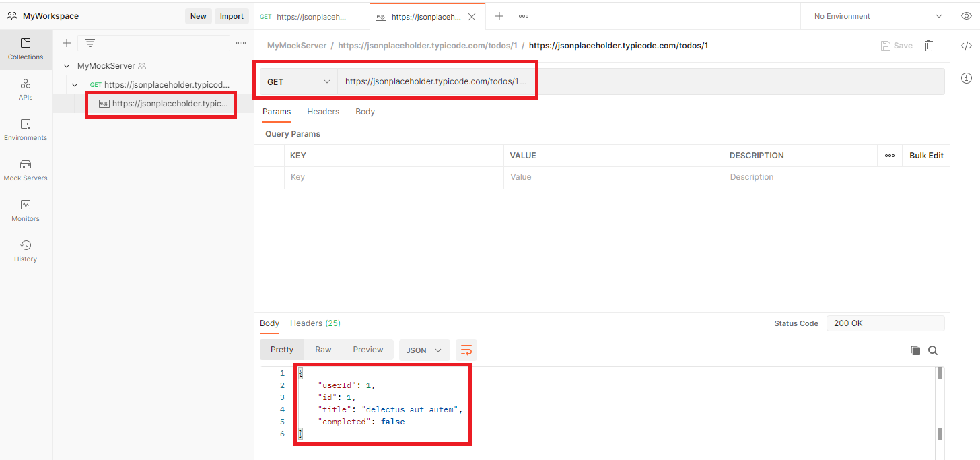
Task: Click the shared people icon beside MyMockServer
Action: point(142,66)
